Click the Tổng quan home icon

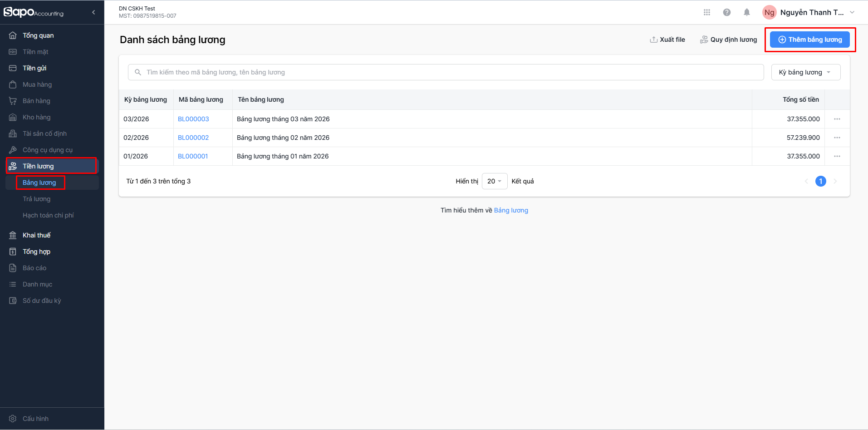(13, 35)
